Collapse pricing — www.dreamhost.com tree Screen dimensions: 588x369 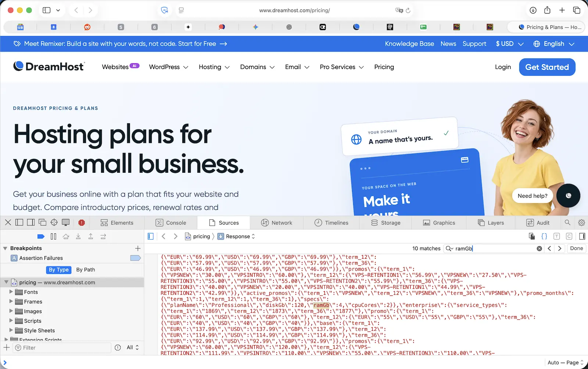(6, 282)
